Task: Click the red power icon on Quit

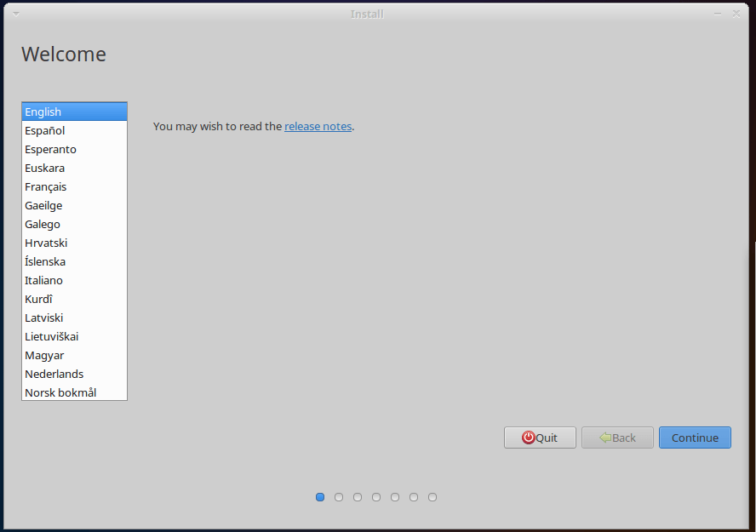Action: point(529,438)
